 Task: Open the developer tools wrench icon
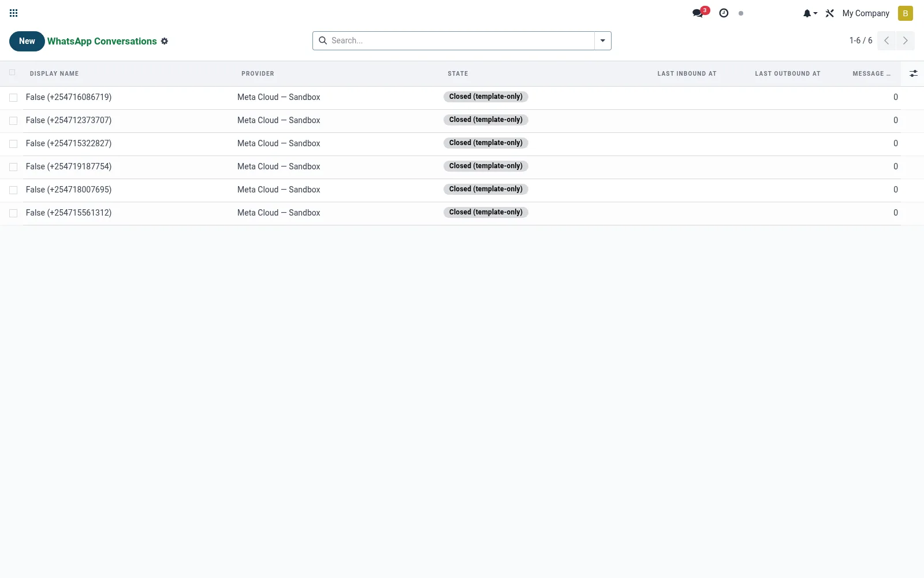(x=829, y=13)
